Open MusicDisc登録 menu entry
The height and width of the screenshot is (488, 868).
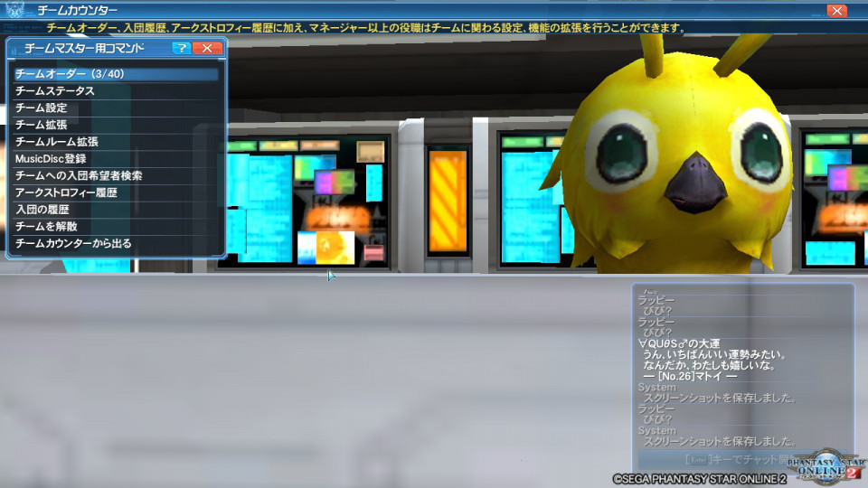pos(116,159)
